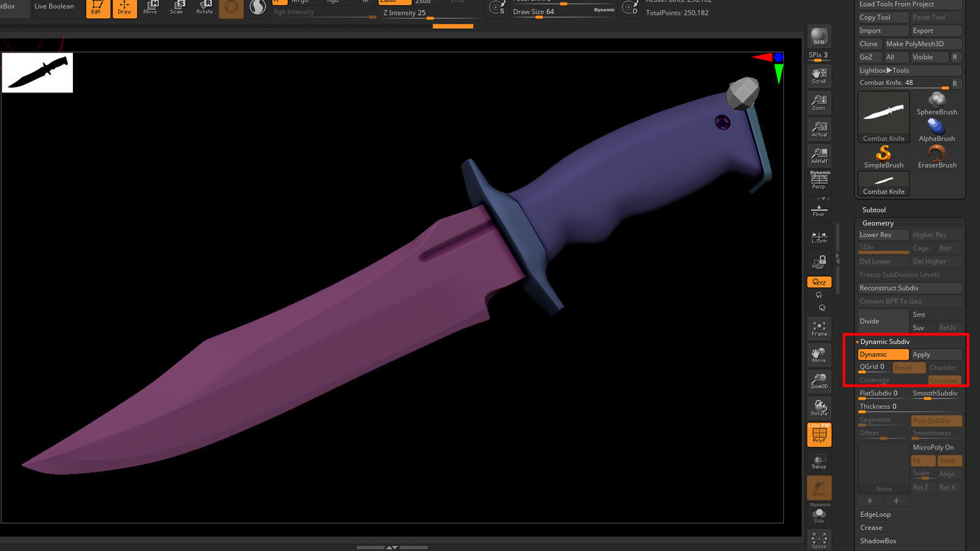980x551 pixels.
Task: Click Make PolyMesh3D
Action: [x=923, y=44]
